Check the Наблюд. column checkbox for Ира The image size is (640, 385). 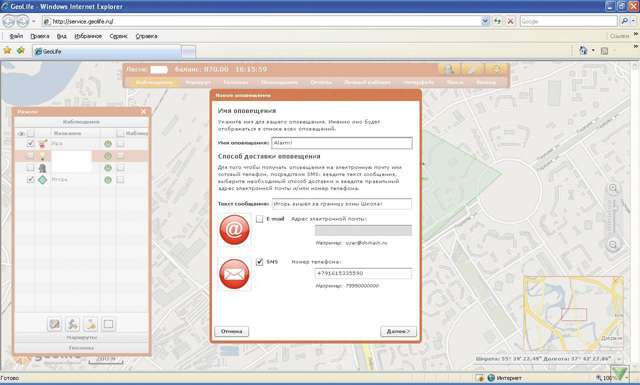pyautogui.click(x=120, y=143)
